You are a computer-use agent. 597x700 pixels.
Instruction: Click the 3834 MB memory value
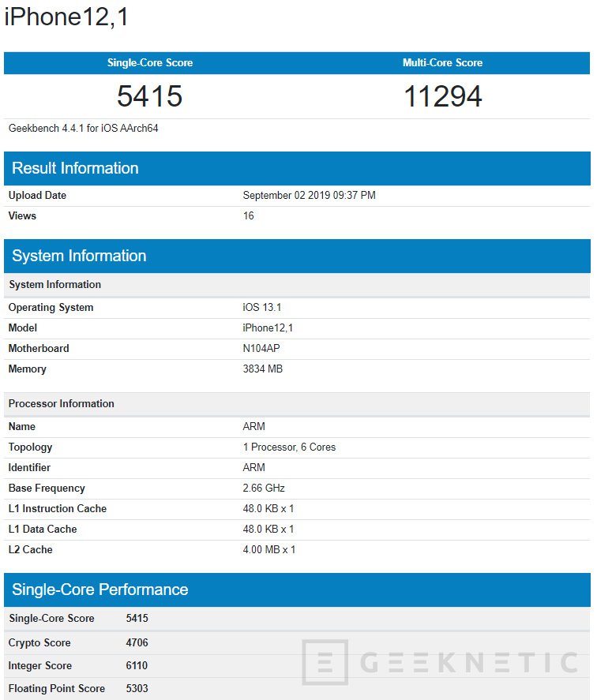coord(263,369)
